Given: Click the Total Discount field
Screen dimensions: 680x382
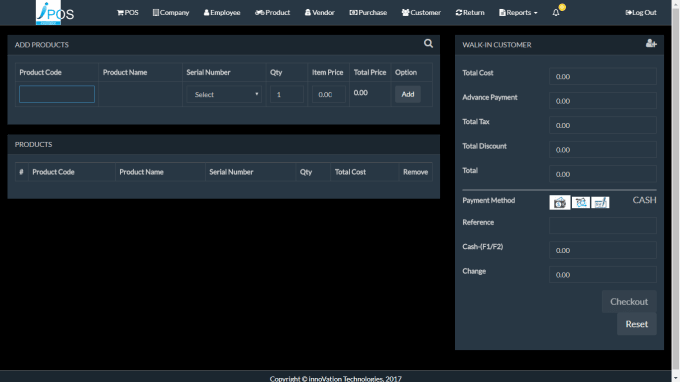Looking at the screenshot, I should click(x=603, y=150).
